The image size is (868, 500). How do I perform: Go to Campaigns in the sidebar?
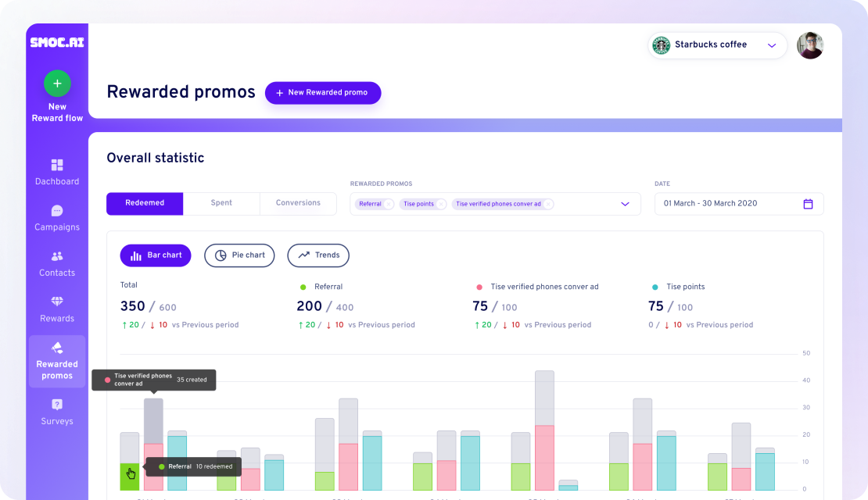click(57, 218)
